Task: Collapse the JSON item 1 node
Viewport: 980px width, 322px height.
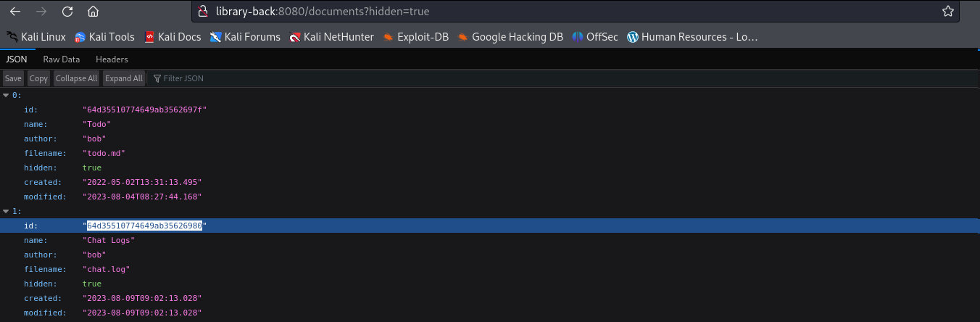Action: pos(7,211)
